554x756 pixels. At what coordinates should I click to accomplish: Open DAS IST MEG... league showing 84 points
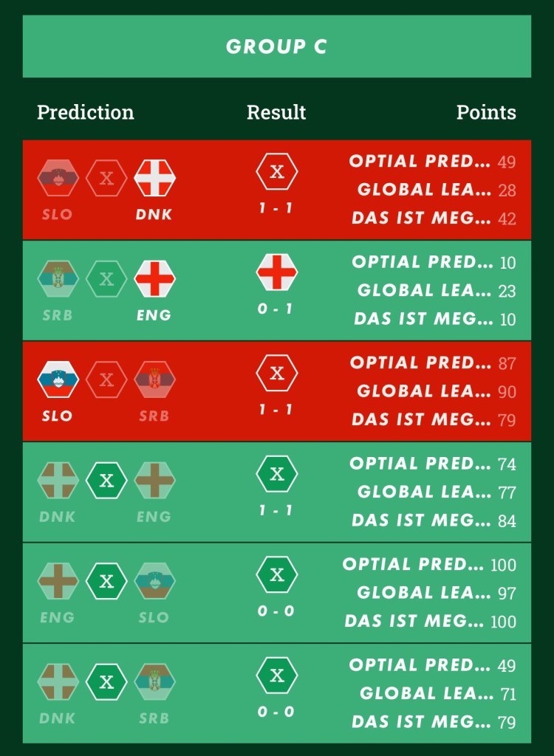(421, 520)
